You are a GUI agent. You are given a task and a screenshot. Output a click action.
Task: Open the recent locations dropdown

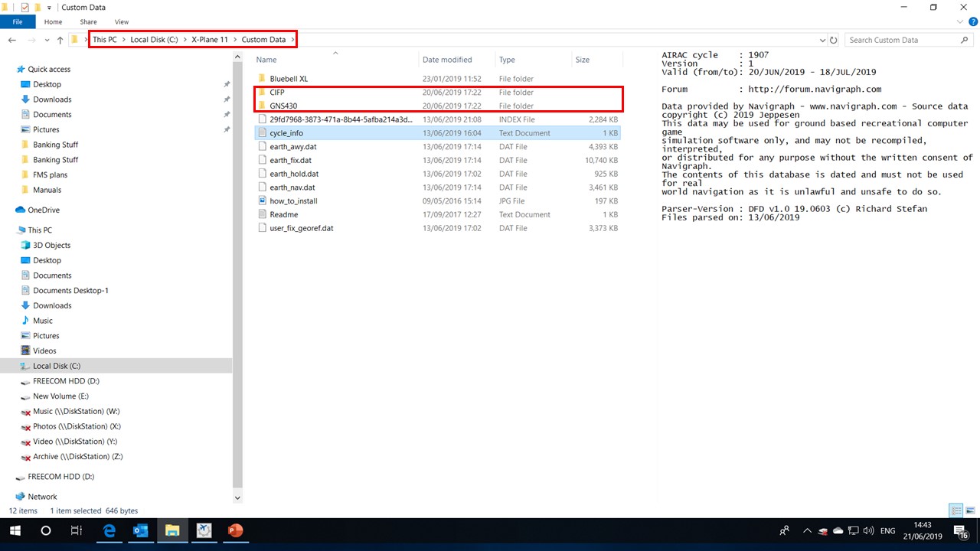(x=46, y=40)
